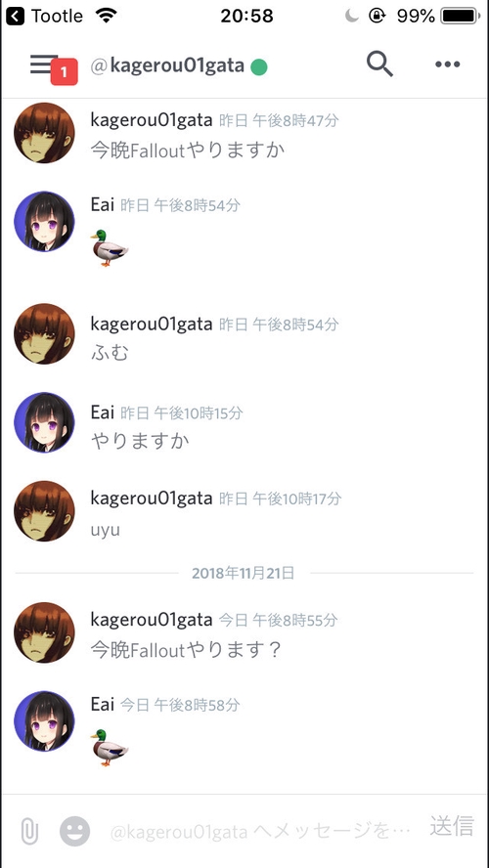This screenshot has height=868, width=489.
Task: Tap the 送信 send button
Action: tap(452, 825)
